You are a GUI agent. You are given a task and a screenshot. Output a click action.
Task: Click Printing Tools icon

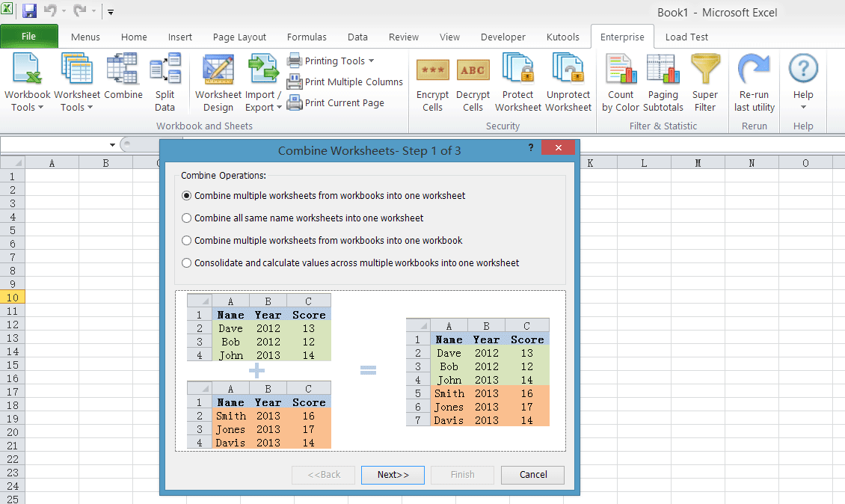(x=294, y=61)
